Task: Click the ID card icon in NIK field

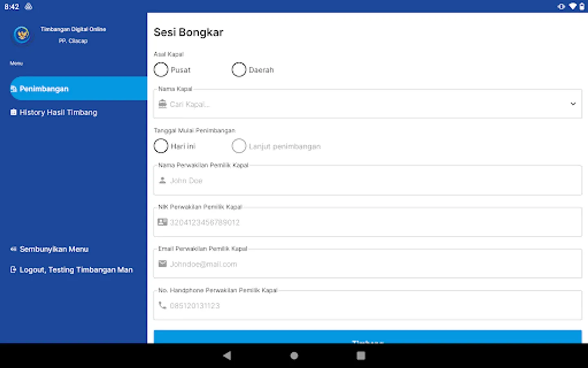Action: click(x=163, y=222)
